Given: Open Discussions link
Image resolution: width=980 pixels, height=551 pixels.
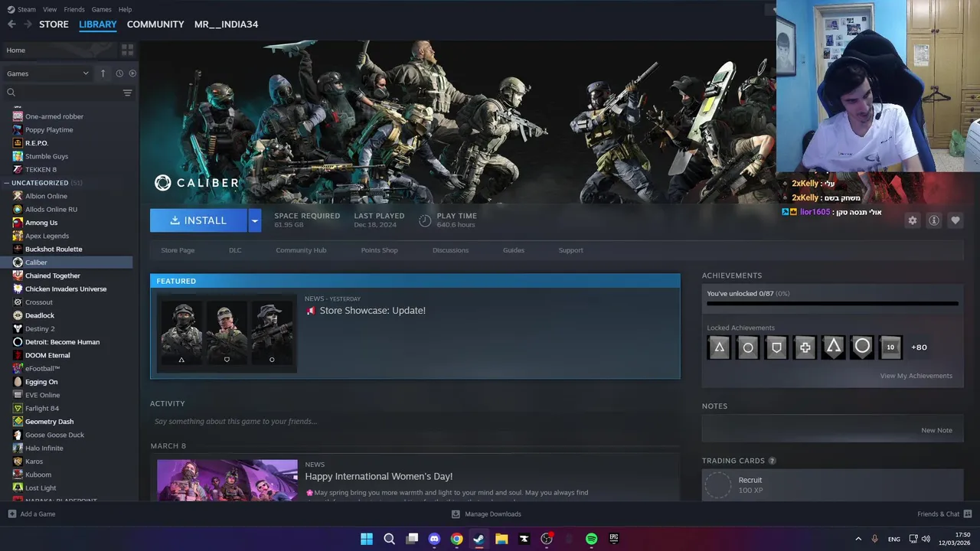Looking at the screenshot, I should [x=450, y=250].
